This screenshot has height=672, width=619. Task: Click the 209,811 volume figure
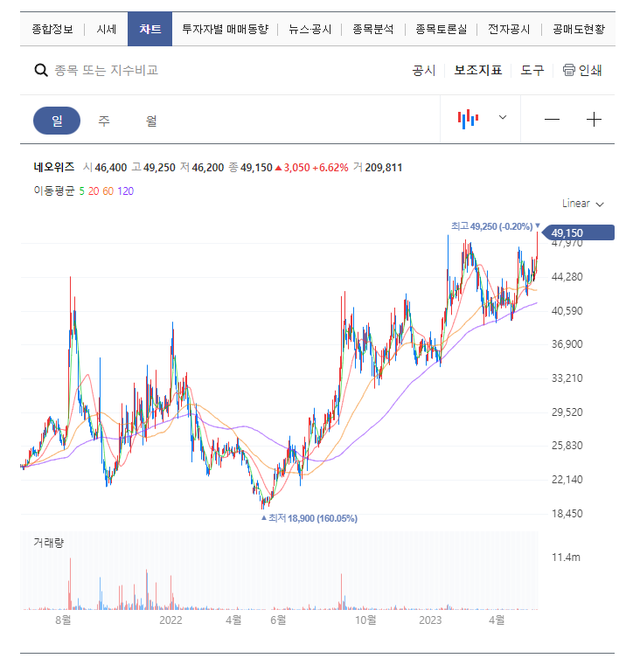point(383,168)
